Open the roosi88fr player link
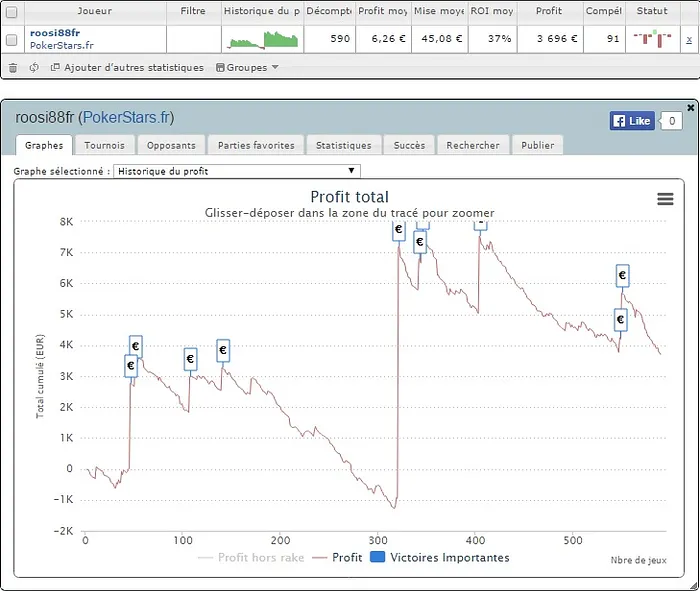 click(55, 33)
